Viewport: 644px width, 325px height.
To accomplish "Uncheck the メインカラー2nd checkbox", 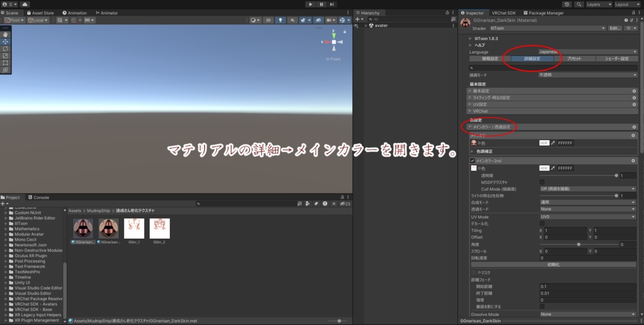I will 473,161.
